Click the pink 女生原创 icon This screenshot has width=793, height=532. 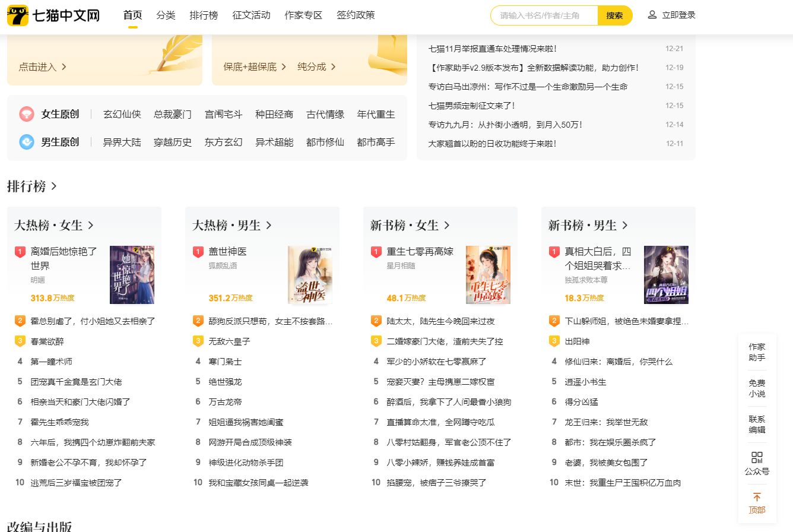[x=27, y=114]
